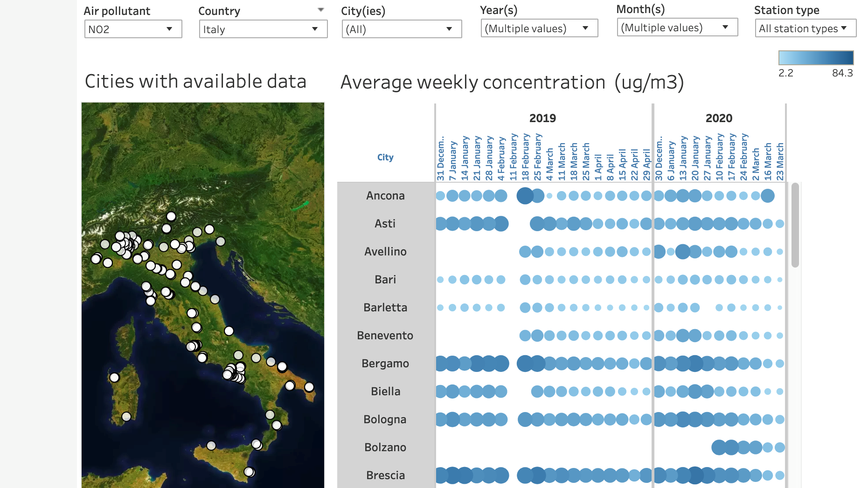Screen dimensions: 868x488
Task: Click the 2019 year header
Action: pos(542,118)
